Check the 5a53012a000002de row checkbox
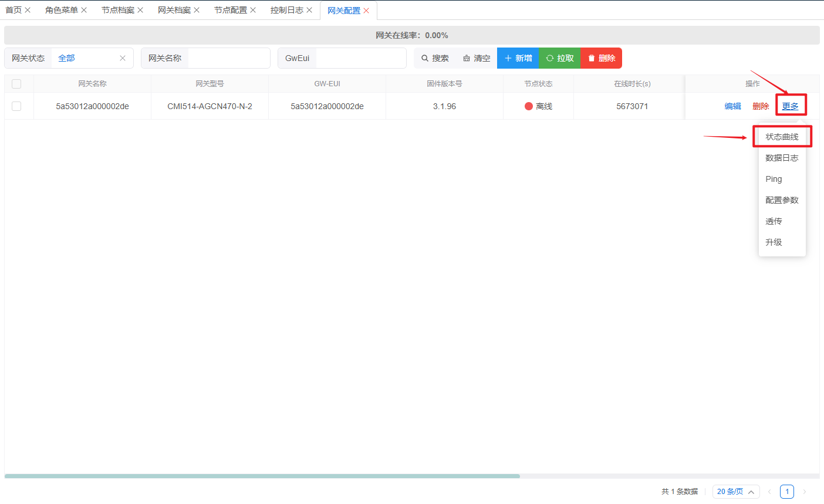Image resolution: width=824 pixels, height=504 pixels. 16,106
